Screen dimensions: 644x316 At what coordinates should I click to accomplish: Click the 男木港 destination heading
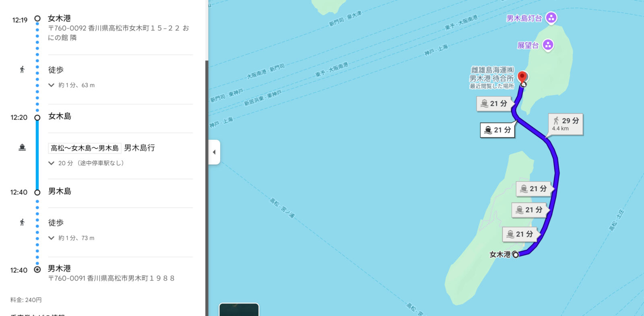tap(59, 268)
